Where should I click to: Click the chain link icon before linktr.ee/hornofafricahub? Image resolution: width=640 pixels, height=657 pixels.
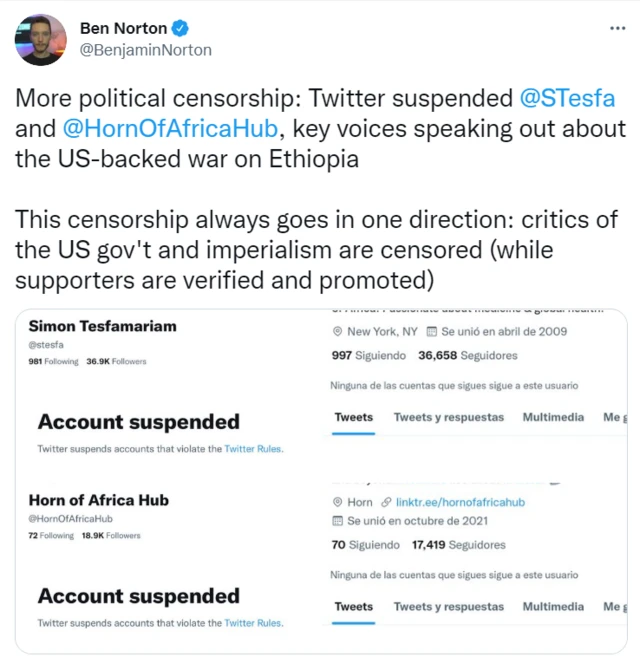pos(386,502)
